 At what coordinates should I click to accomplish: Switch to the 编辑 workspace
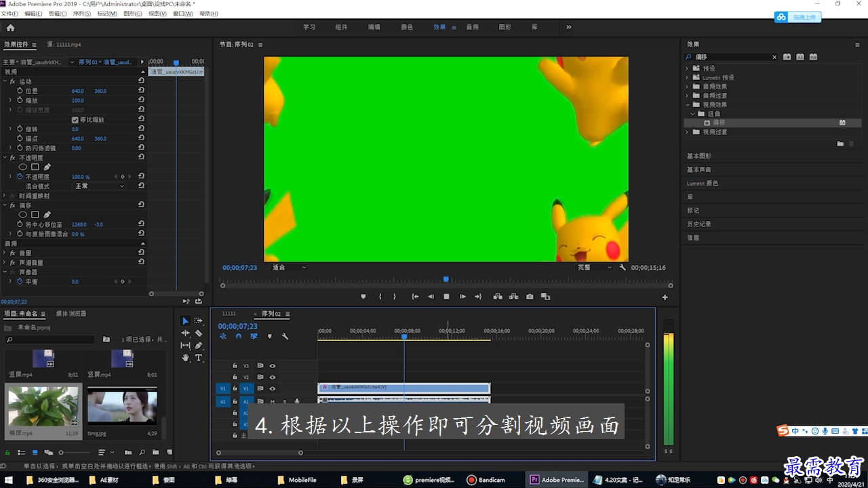[374, 27]
